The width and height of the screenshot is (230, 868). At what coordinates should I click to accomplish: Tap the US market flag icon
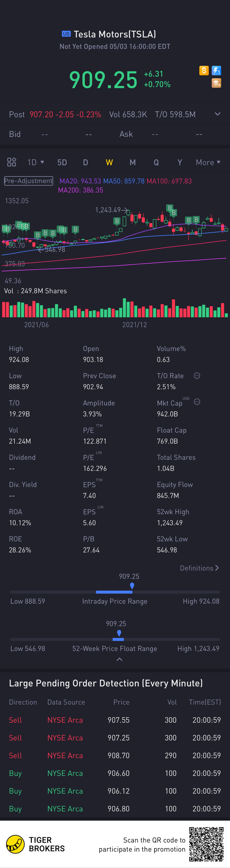point(66,34)
